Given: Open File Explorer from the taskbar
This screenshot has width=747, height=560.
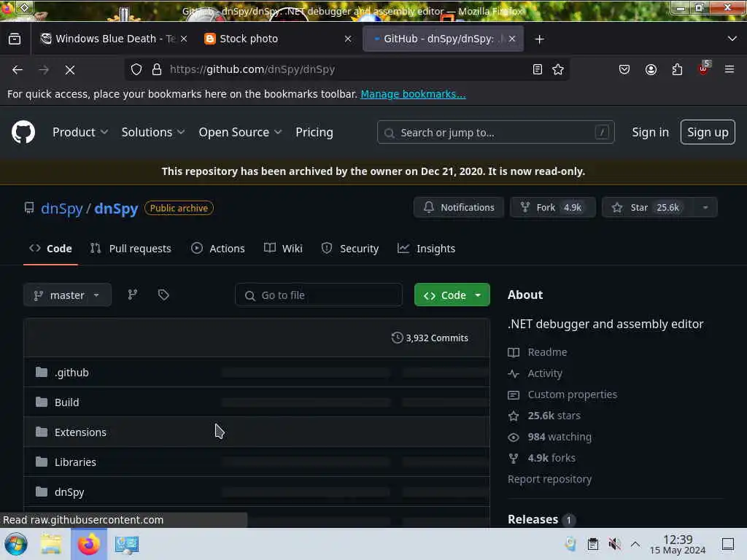Looking at the screenshot, I should [x=51, y=544].
